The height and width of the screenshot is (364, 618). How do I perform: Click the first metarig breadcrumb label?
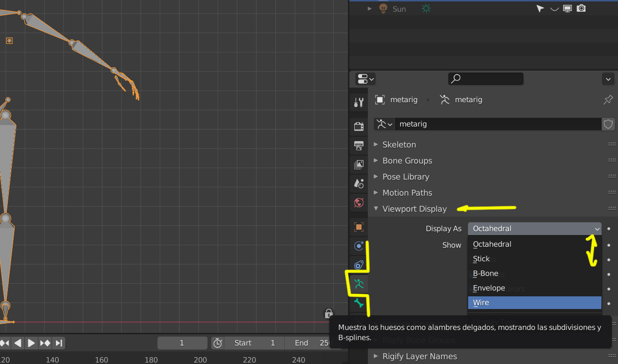pyautogui.click(x=404, y=100)
